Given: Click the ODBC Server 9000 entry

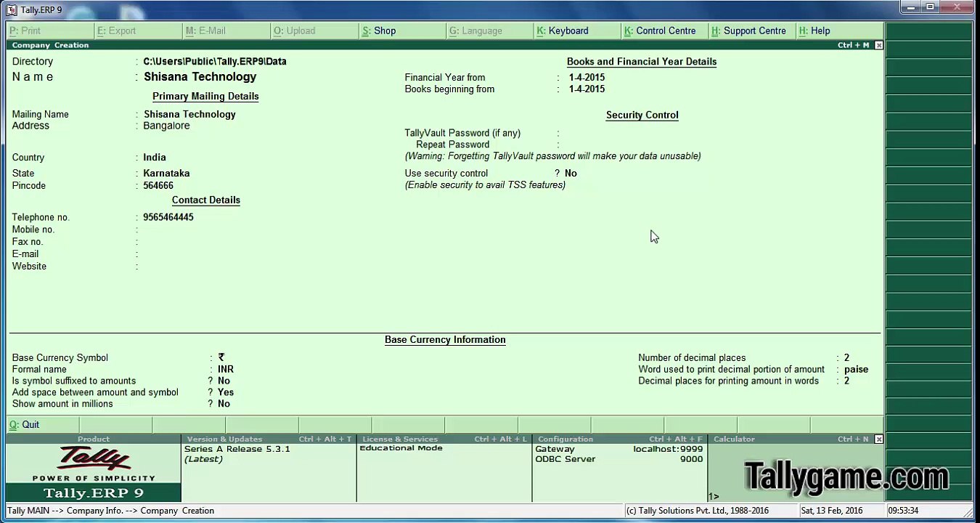Looking at the screenshot, I should [619, 459].
